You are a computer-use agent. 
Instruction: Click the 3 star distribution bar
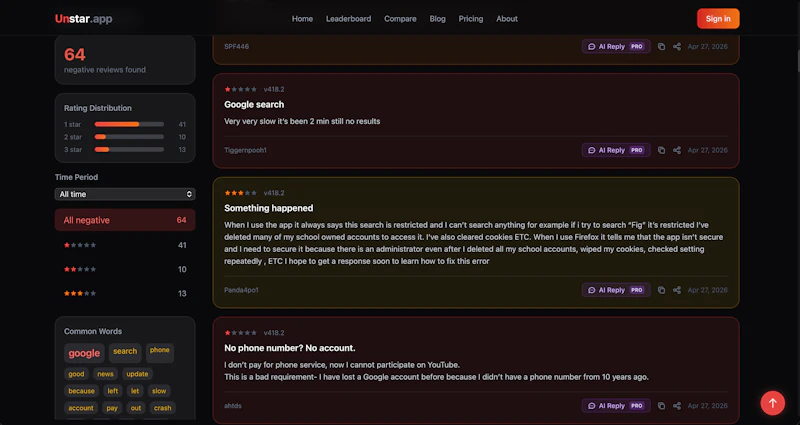129,149
